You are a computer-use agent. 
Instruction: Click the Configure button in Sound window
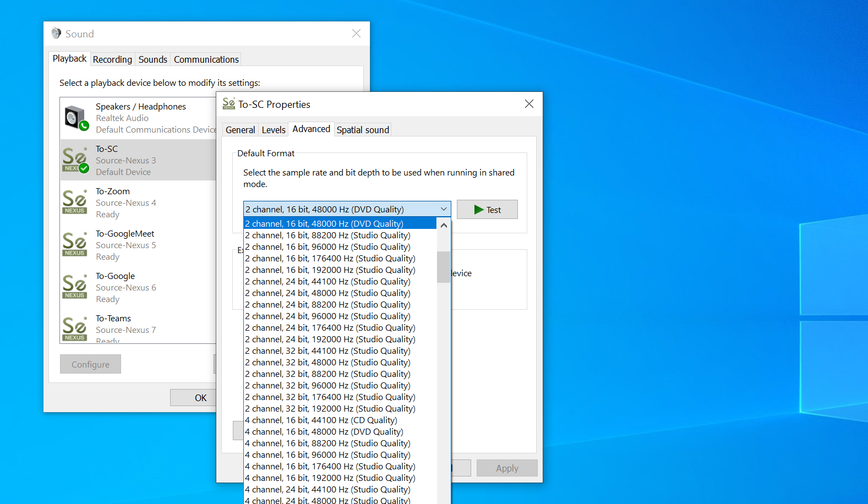point(90,364)
